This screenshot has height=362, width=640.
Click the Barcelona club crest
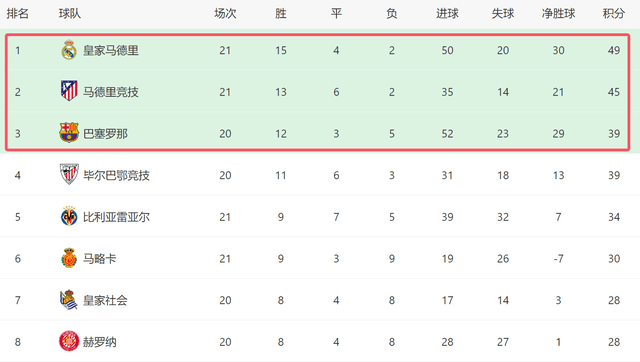click(69, 133)
